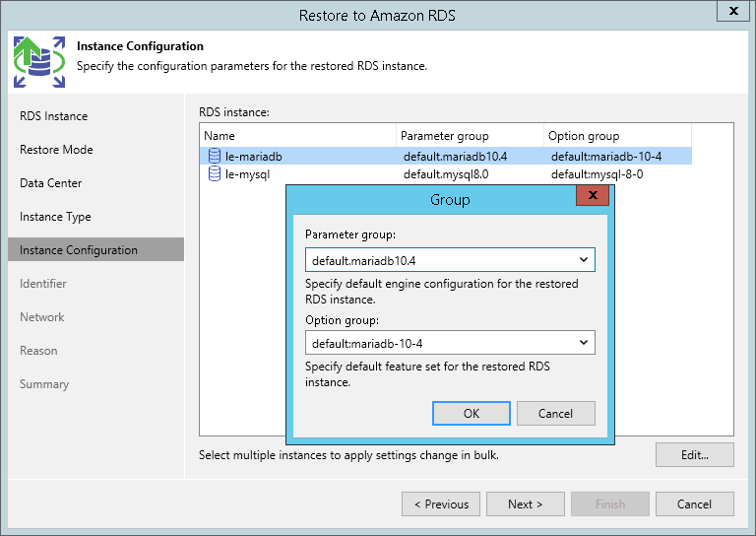
Task: Proceed with the Next button
Action: tap(525, 504)
